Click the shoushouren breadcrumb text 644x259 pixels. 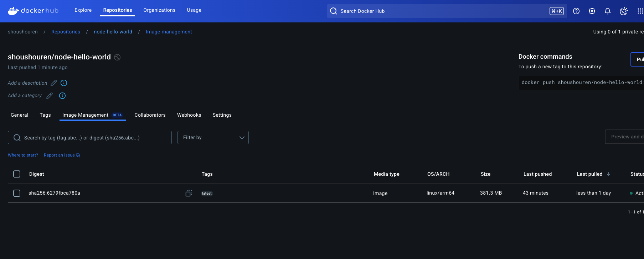23,32
